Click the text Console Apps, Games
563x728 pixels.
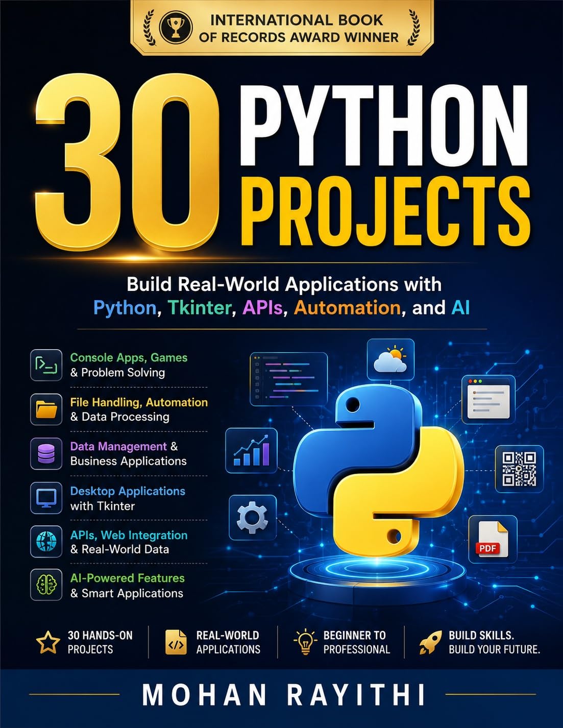pyautogui.click(x=129, y=357)
